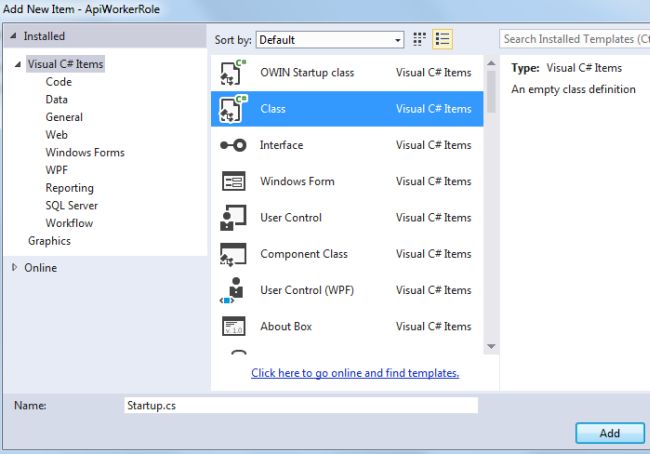
Task: Pick the About Box template icon
Action: [x=233, y=326]
